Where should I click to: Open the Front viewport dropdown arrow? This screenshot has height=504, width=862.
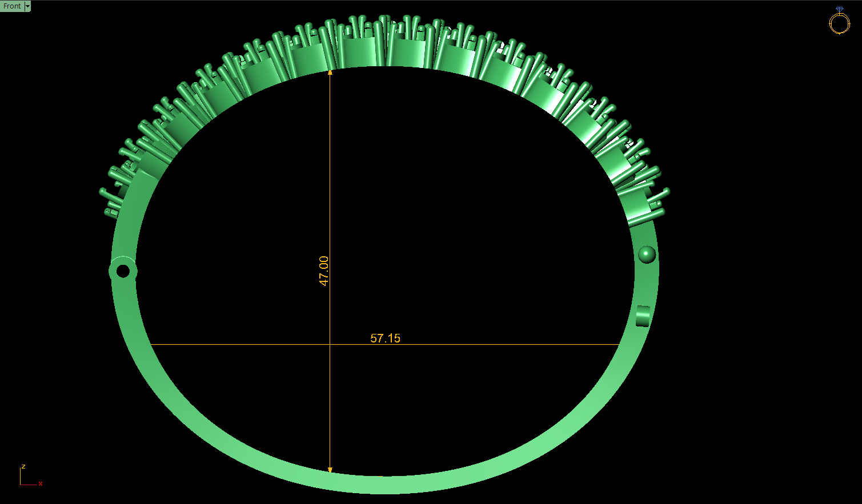pos(28,6)
